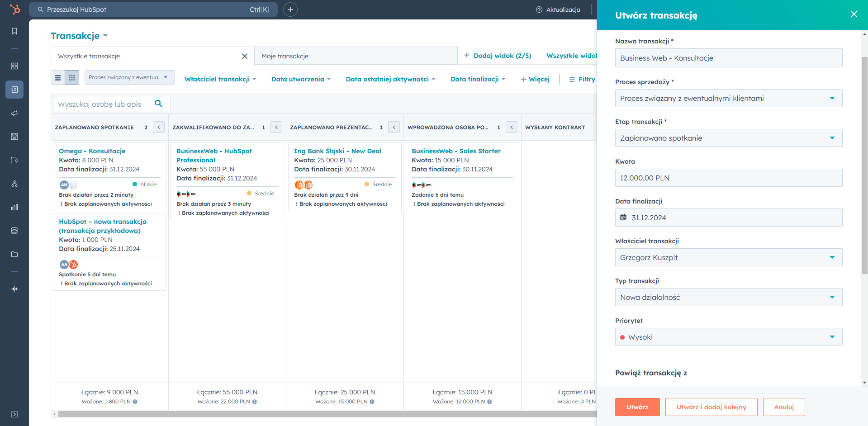Open the Priorytet dropdown set to Wysoki
Viewport: 868px width, 426px height.
pos(729,337)
